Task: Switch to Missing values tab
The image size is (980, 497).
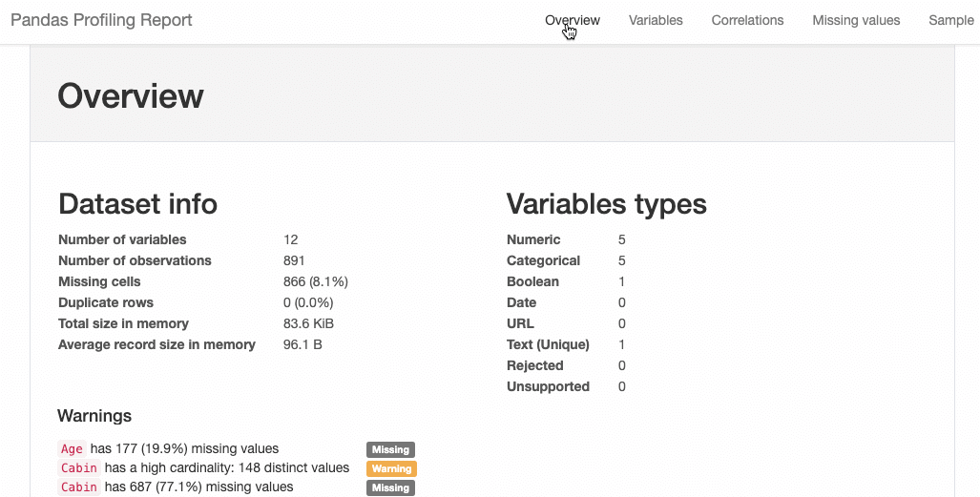Action: [x=856, y=20]
